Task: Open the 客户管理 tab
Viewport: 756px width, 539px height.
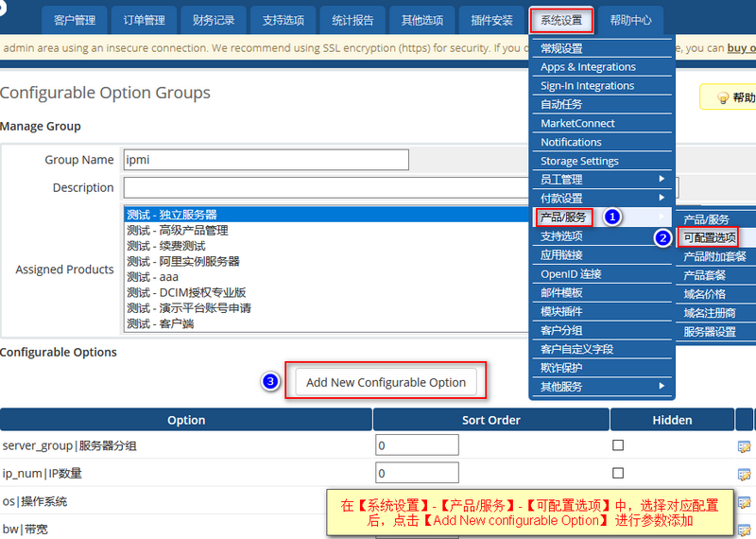Action: click(75, 20)
